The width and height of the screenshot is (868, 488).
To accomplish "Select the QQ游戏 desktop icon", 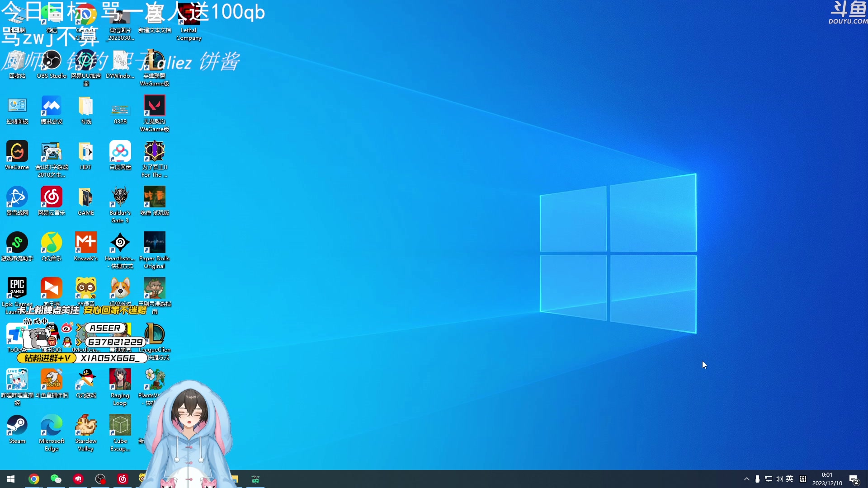I will pyautogui.click(x=86, y=384).
